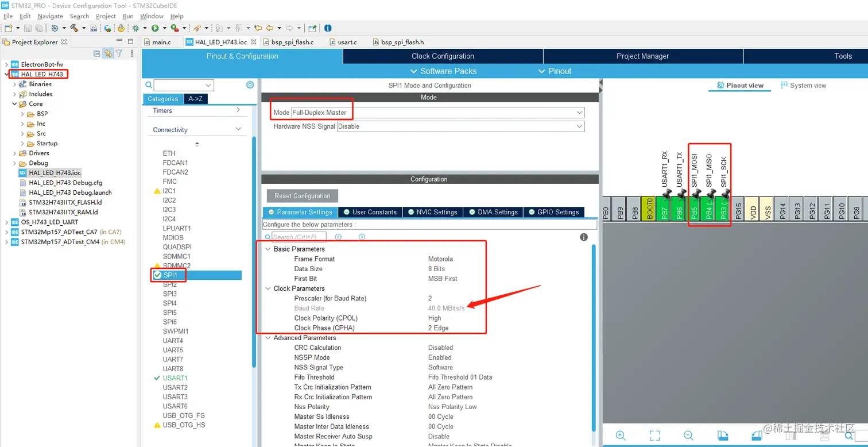Viewport: 868px width, 447px height.
Task: Select STM32H743IITX_FLASH.ld file
Action: 65,202
